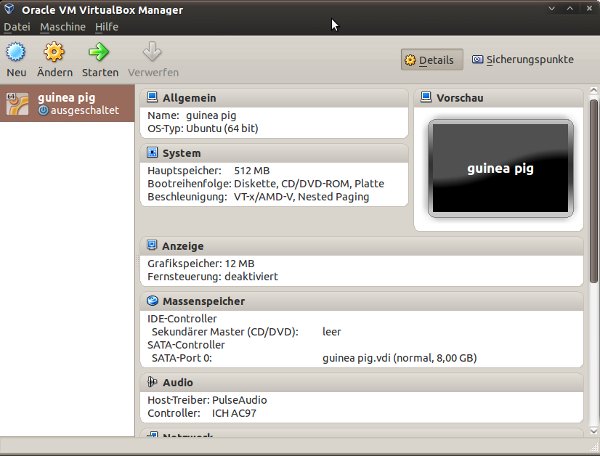This screenshot has height=456, width=600.
Task: Click the SATA-Controller line
Action: [x=186, y=345]
